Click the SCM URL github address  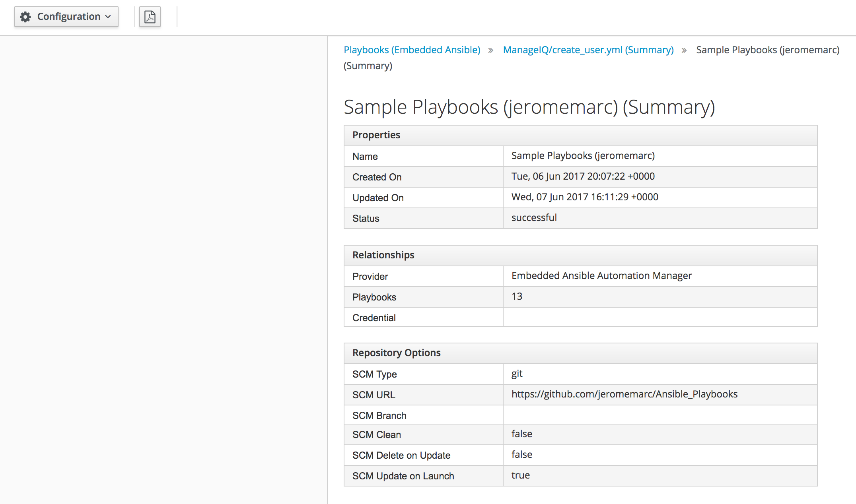(624, 394)
